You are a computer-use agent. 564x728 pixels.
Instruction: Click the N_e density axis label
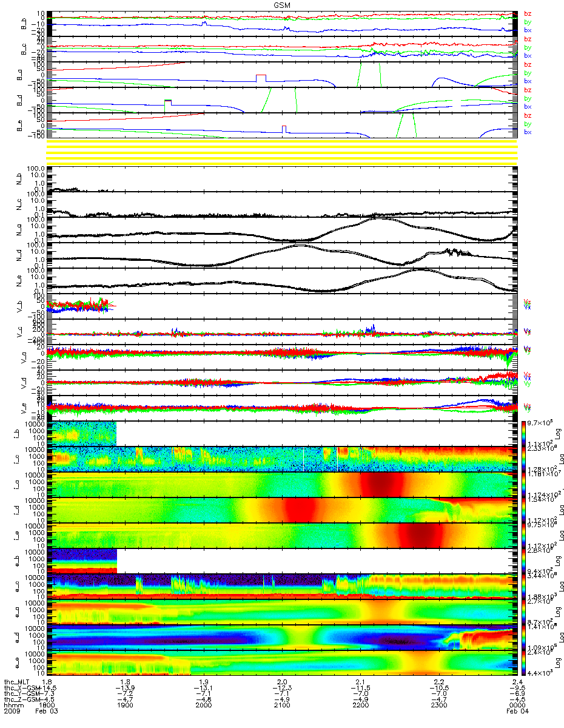pos(20,281)
